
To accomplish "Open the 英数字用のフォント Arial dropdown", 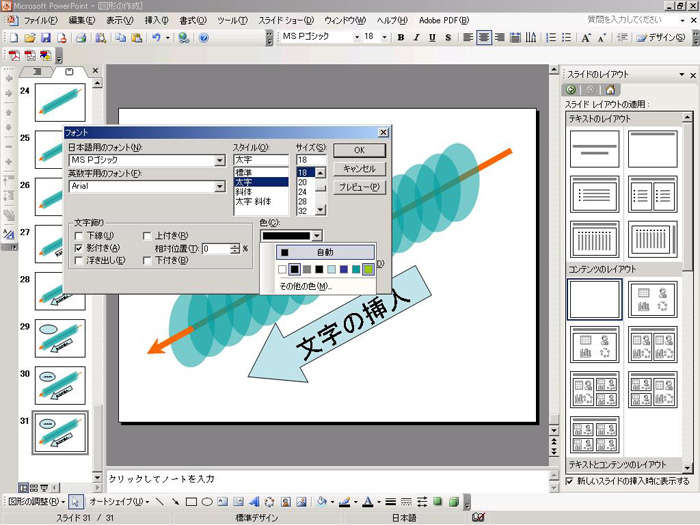I will click(220, 187).
